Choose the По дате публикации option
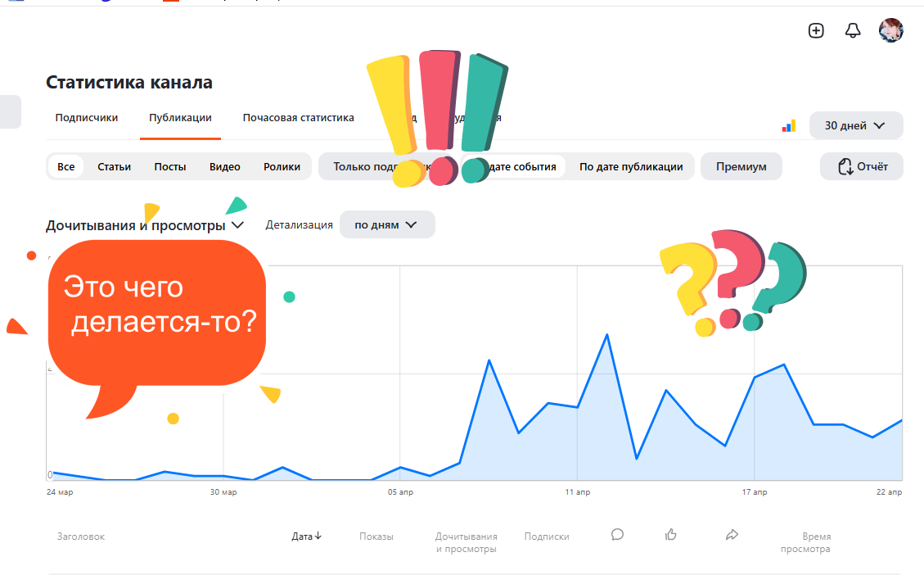This screenshot has width=924, height=575. 631,166
